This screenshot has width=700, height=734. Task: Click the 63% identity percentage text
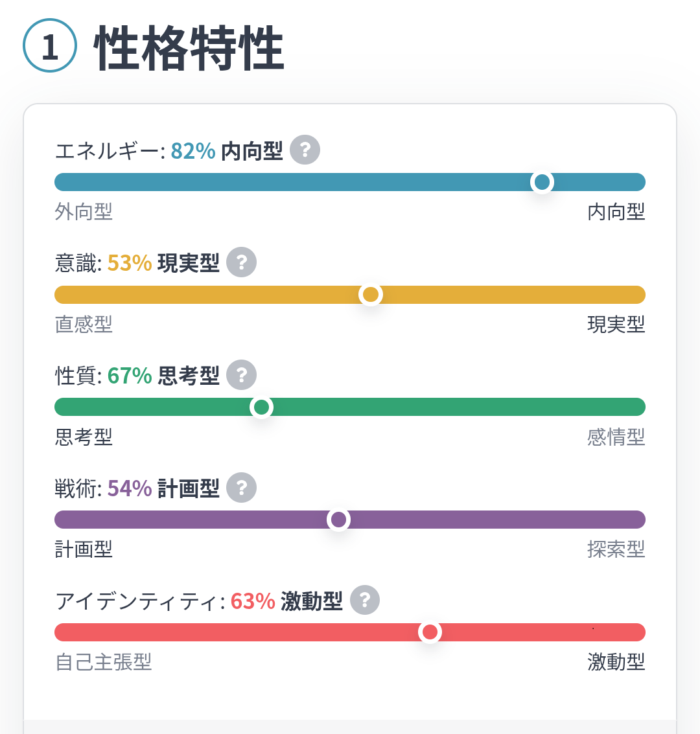pyautogui.click(x=253, y=601)
